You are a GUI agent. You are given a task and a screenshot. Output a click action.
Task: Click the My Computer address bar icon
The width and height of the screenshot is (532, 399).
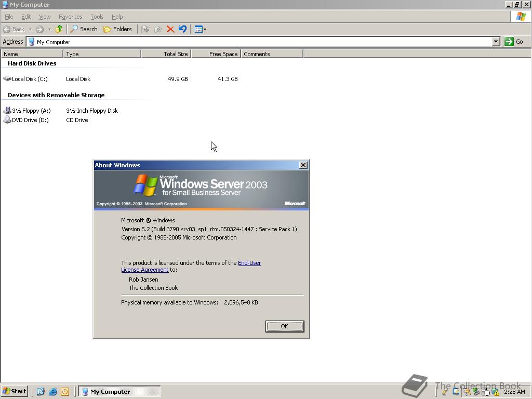(x=32, y=42)
